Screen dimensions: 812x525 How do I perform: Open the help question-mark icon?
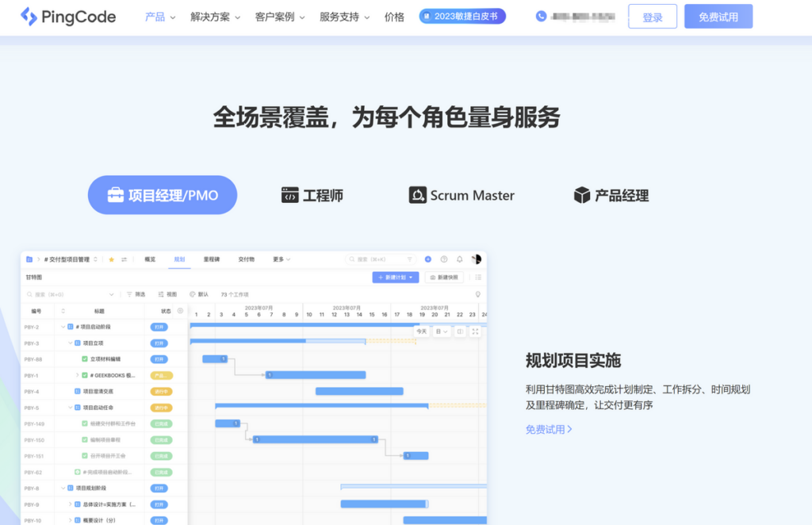point(444,259)
